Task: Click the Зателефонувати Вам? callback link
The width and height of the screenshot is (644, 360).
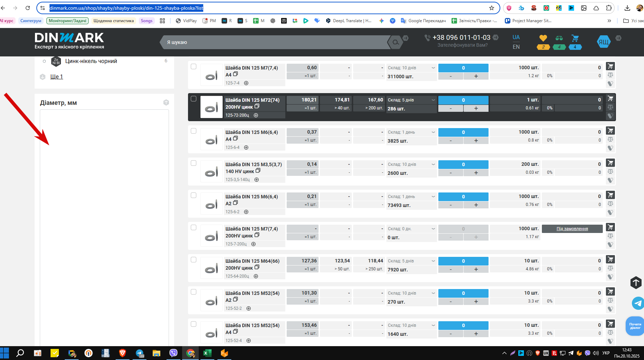Action: 463,45
